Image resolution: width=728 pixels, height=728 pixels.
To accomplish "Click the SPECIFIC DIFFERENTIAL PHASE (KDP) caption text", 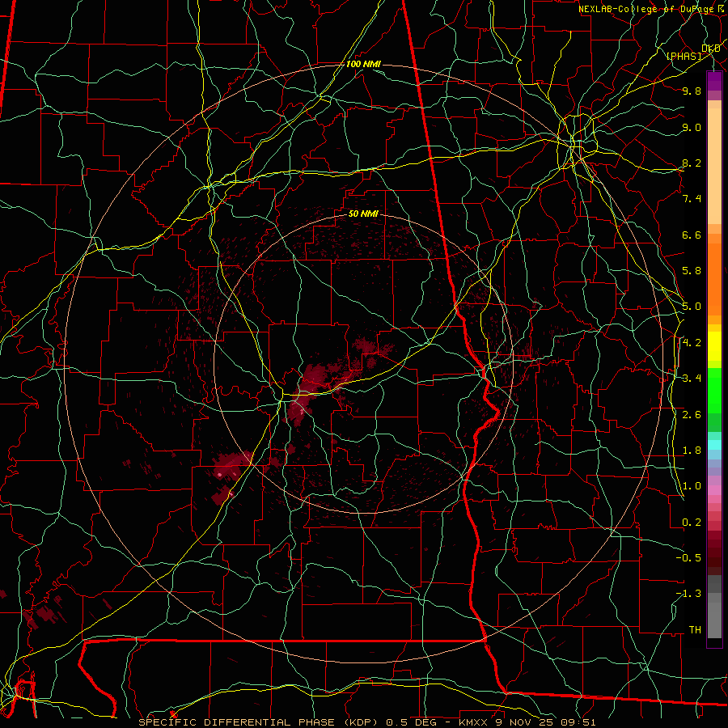I will tap(256, 722).
